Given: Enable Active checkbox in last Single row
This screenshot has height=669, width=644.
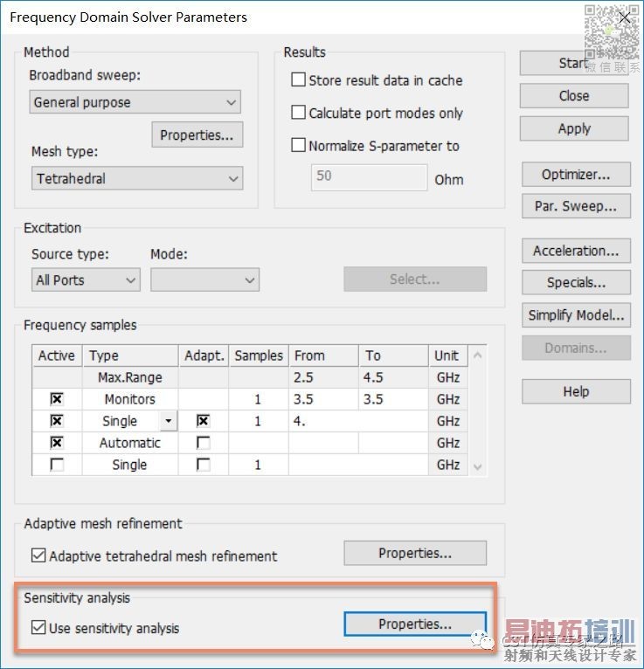Looking at the screenshot, I should pos(57,465).
